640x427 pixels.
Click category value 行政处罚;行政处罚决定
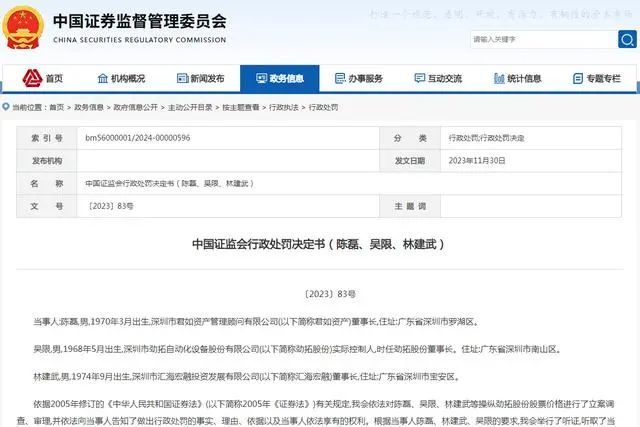[x=487, y=138]
